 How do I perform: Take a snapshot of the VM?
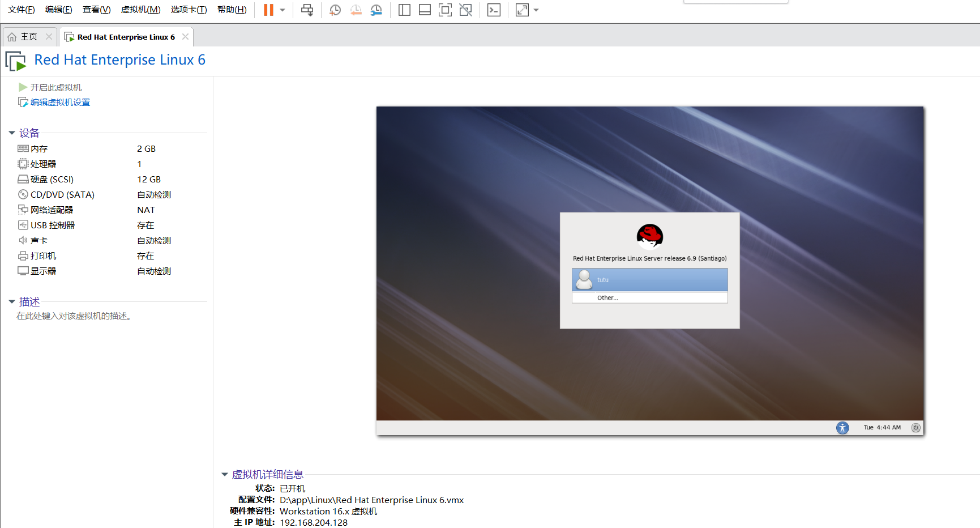[x=335, y=10]
